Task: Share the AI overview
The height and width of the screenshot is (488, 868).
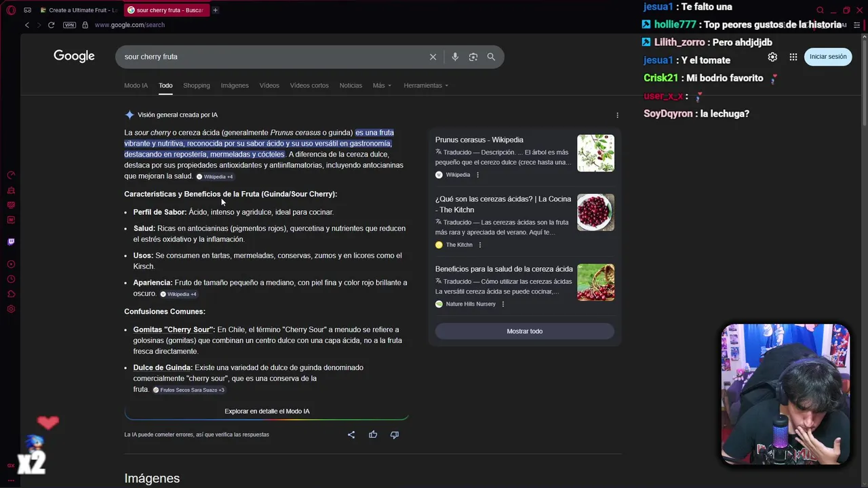Action: coord(351,434)
